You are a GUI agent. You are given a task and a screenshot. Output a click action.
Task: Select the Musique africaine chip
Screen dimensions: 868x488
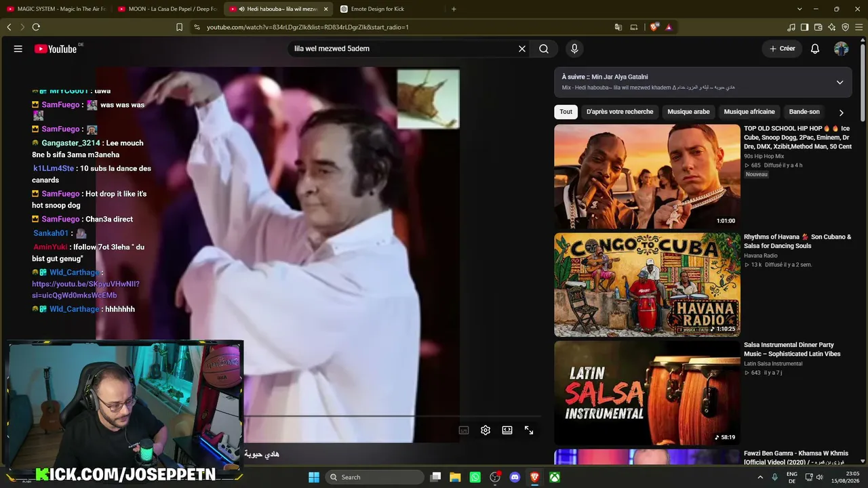click(749, 112)
